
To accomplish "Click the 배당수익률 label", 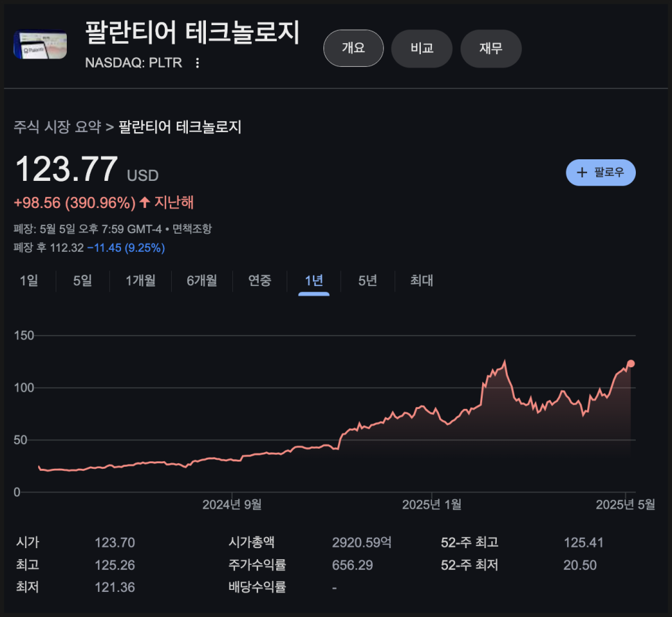I will 257,587.
